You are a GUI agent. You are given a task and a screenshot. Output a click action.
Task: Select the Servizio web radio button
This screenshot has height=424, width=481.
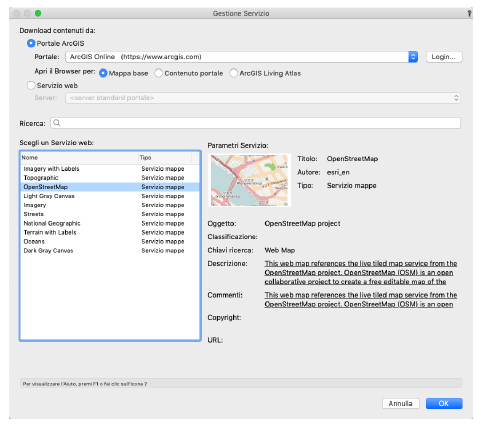[x=31, y=85]
